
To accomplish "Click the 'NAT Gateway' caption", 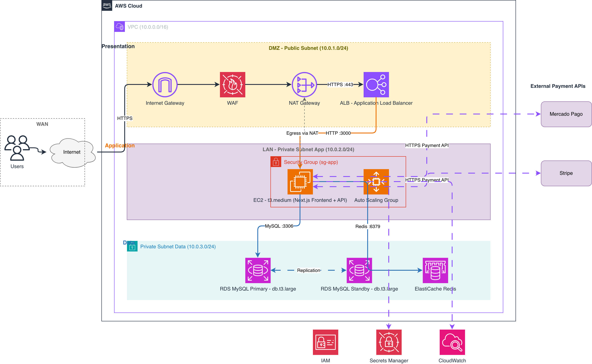I will point(304,103).
